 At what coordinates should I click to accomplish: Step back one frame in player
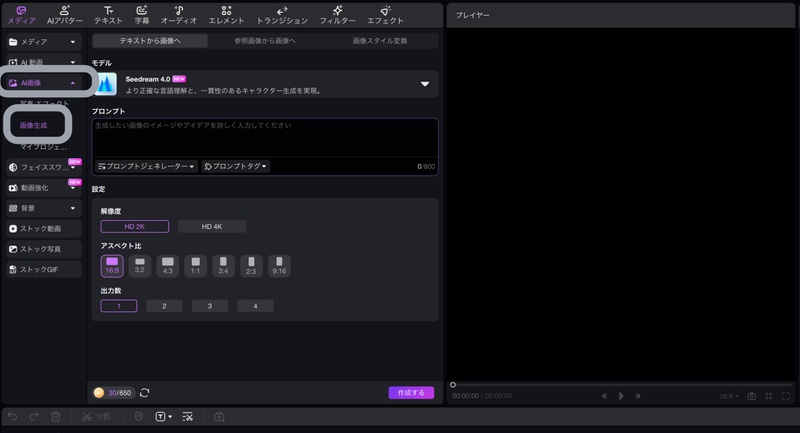click(x=604, y=396)
